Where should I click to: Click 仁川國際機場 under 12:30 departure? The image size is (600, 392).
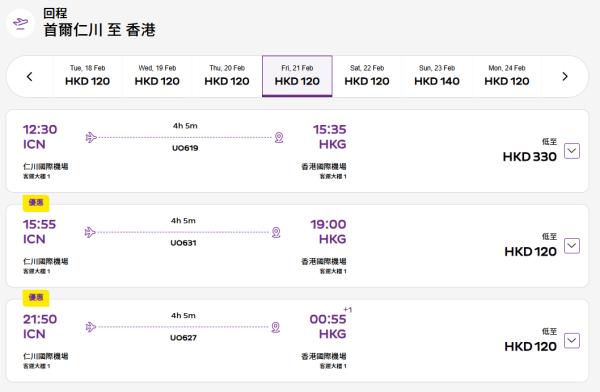point(46,167)
